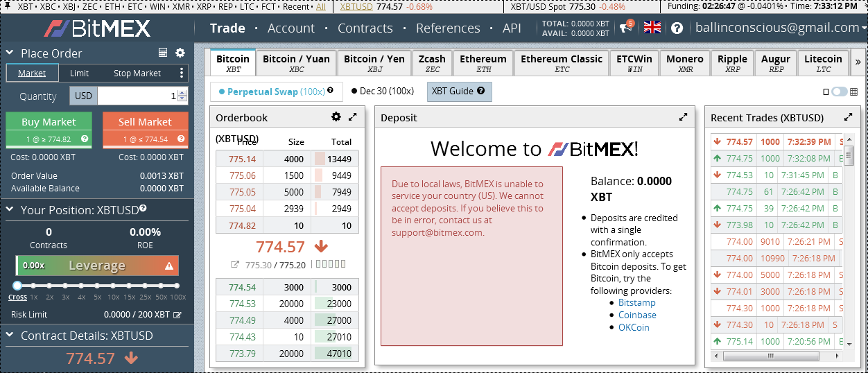Increase or decrease quantity with spinner arrows

(x=182, y=96)
